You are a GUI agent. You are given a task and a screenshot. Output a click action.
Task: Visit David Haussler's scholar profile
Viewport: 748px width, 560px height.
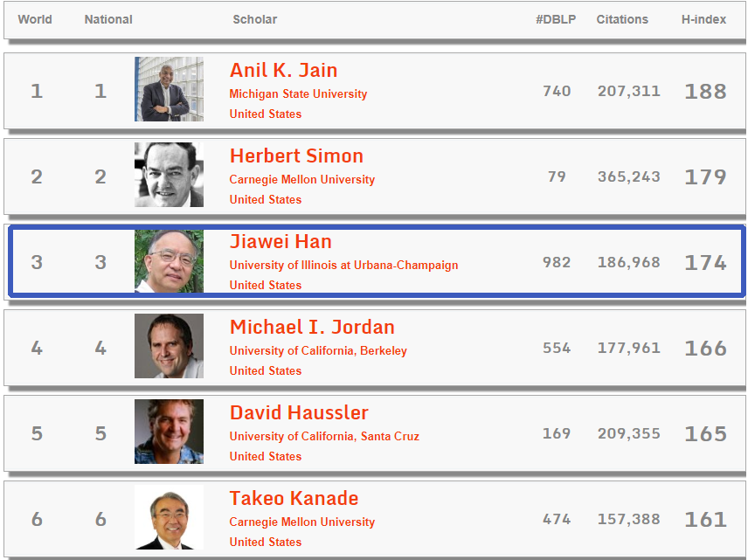pyautogui.click(x=299, y=413)
